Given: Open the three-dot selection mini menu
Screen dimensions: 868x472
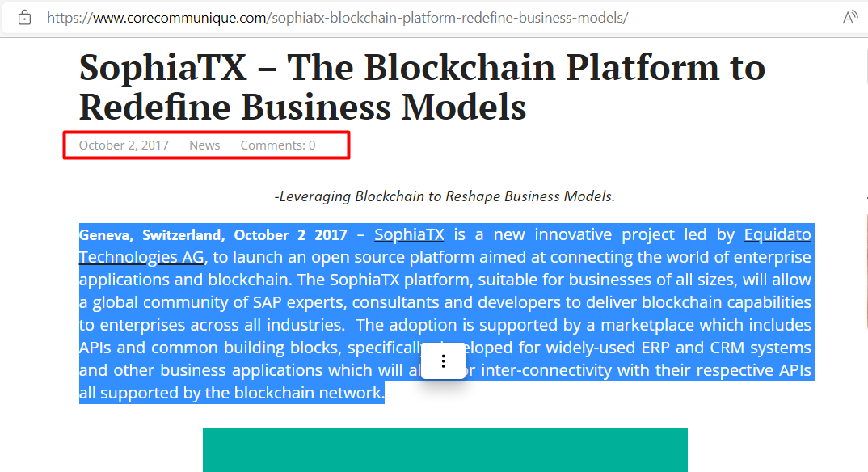Looking at the screenshot, I should pyautogui.click(x=444, y=361).
